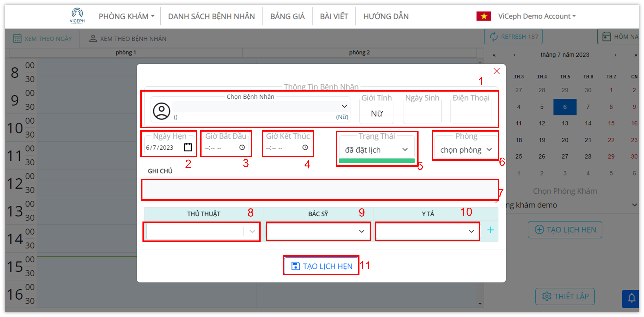Open the BÀI VIẾT page
This screenshot has height=317, width=644.
(334, 16)
